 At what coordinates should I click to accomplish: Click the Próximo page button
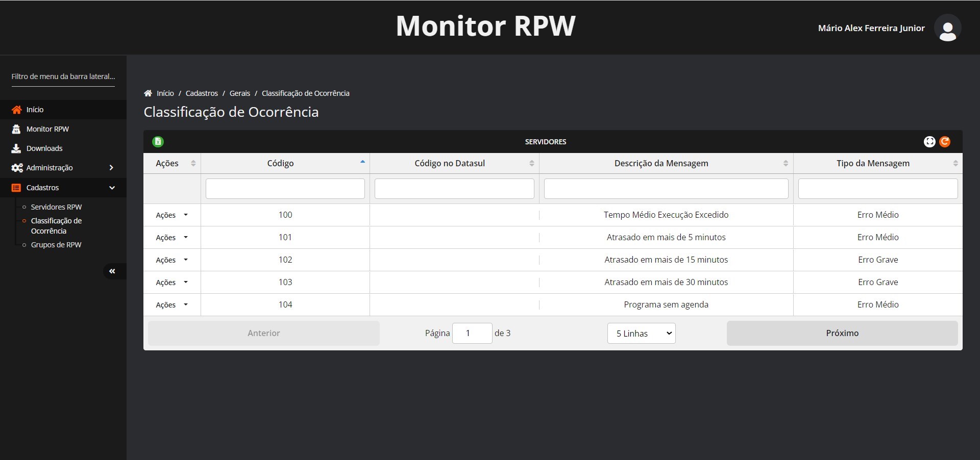[x=842, y=333]
